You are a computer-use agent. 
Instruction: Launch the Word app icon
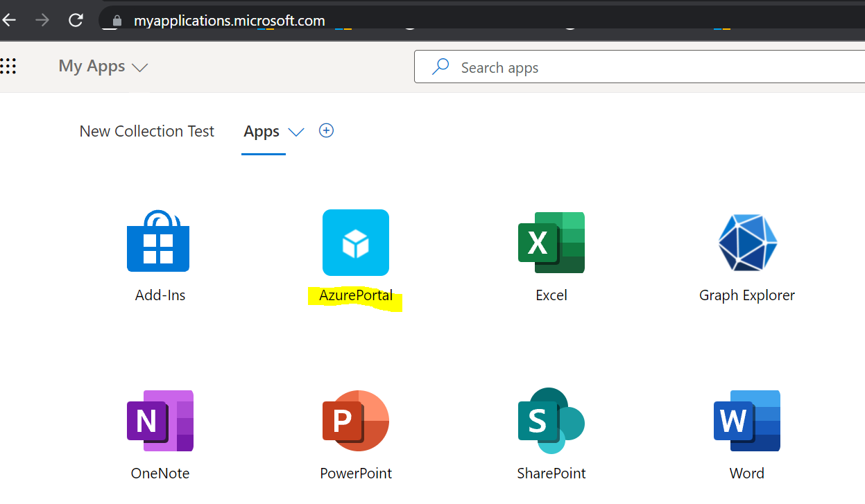tap(747, 421)
